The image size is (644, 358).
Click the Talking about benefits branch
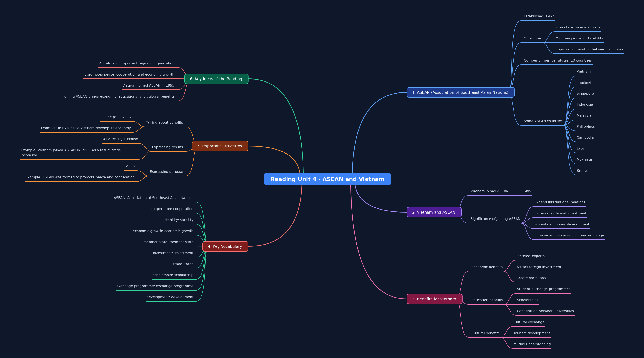pyautogui.click(x=164, y=122)
